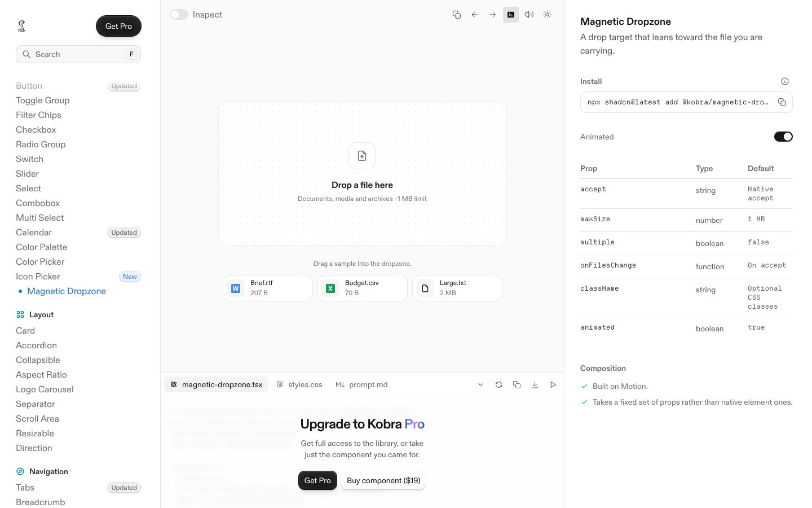Switch to the magnetic-dropzone.tsx tab
The width and height of the screenshot is (812, 508).
pos(217,385)
